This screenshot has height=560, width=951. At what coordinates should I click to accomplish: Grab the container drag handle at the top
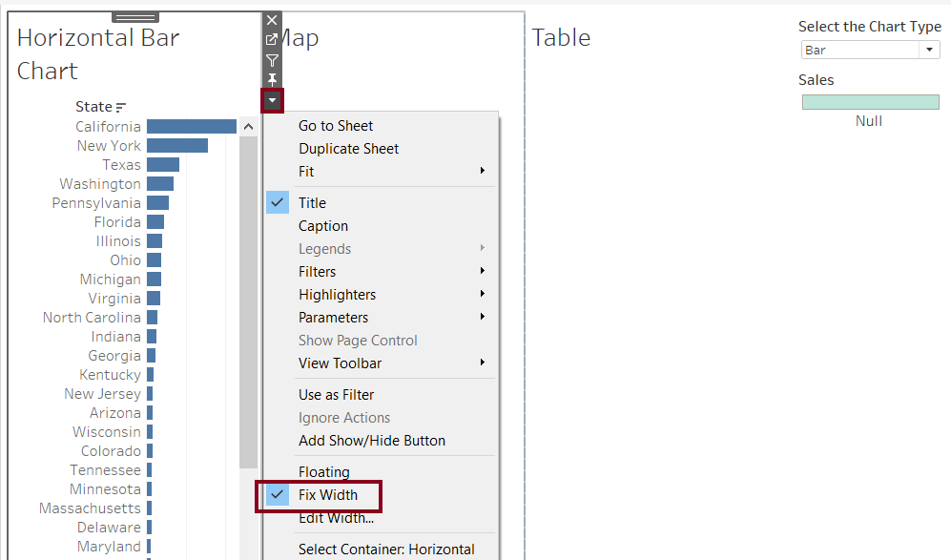(135, 17)
